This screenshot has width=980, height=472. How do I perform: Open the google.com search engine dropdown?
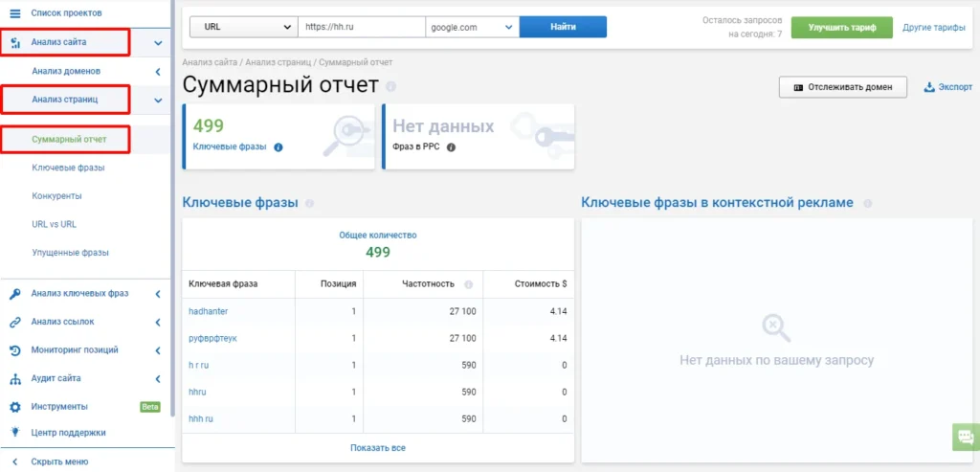click(x=472, y=28)
